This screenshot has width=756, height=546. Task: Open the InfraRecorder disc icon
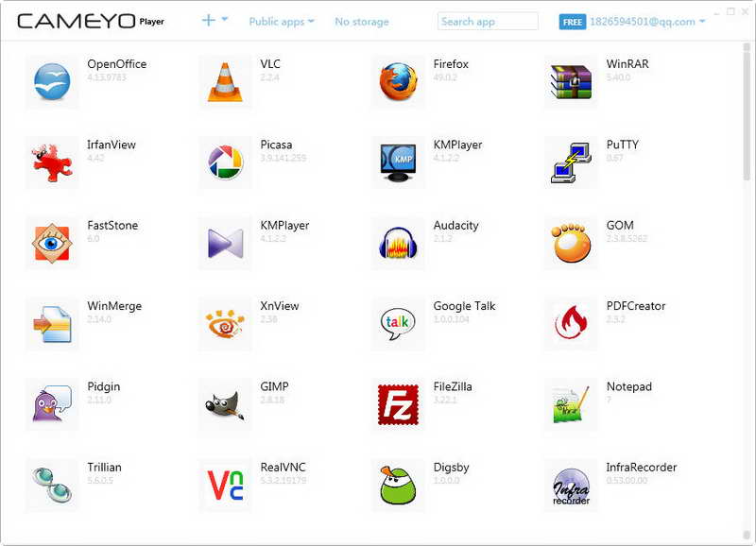click(x=571, y=486)
